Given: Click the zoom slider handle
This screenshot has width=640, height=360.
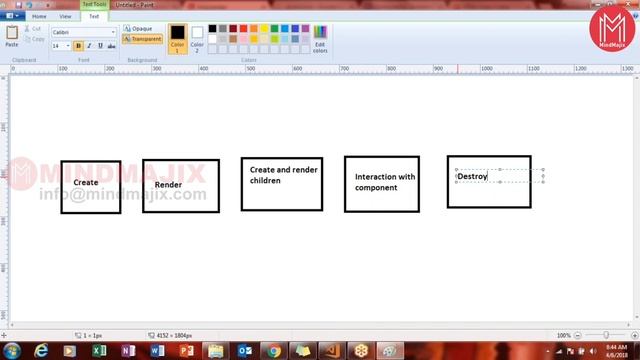Looking at the screenshot, I should click(x=606, y=335).
